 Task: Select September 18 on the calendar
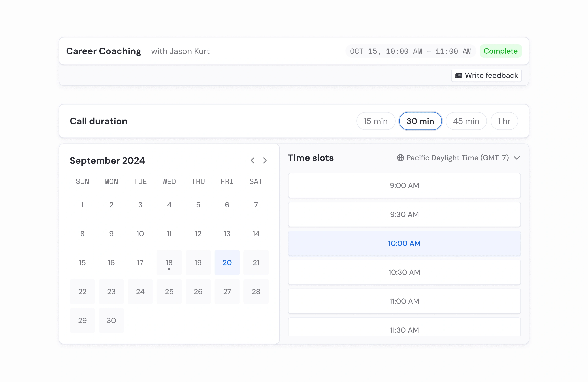click(x=169, y=262)
